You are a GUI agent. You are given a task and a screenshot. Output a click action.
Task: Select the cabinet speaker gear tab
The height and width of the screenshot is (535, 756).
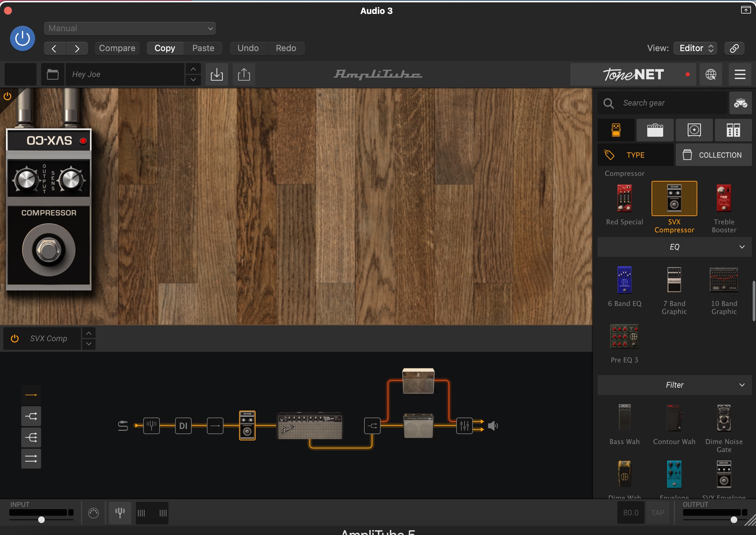click(x=694, y=130)
